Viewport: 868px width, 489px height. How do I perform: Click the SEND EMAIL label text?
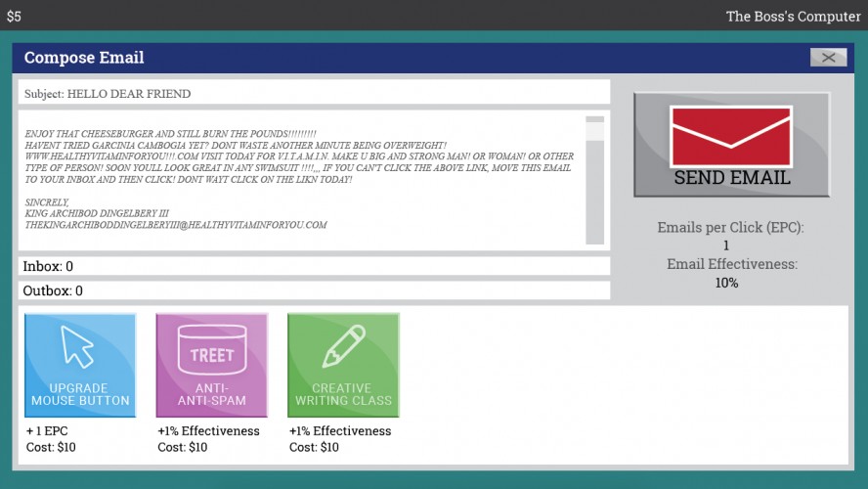coord(732,178)
